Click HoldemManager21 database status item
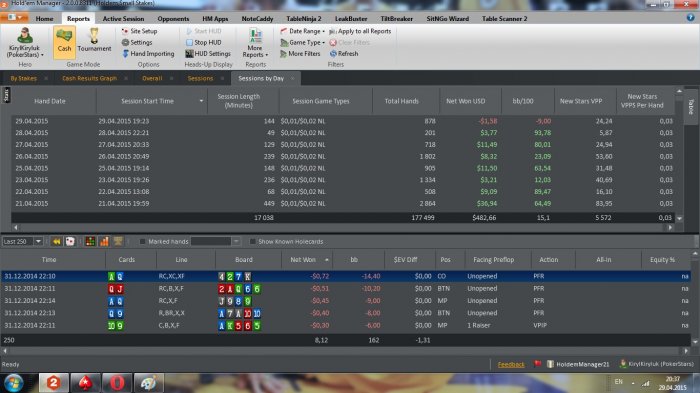Screen dimensions: 700x393 point(579,364)
